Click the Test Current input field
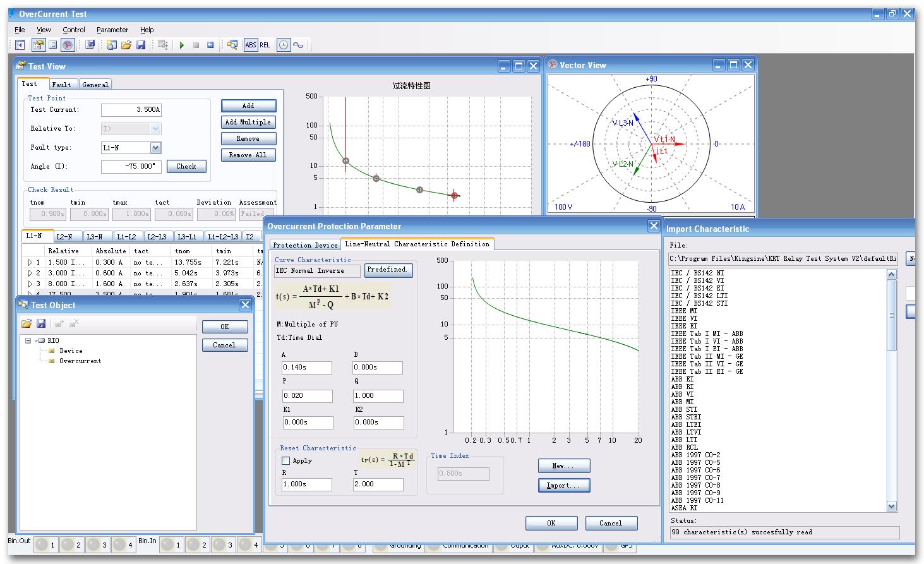 click(131, 110)
